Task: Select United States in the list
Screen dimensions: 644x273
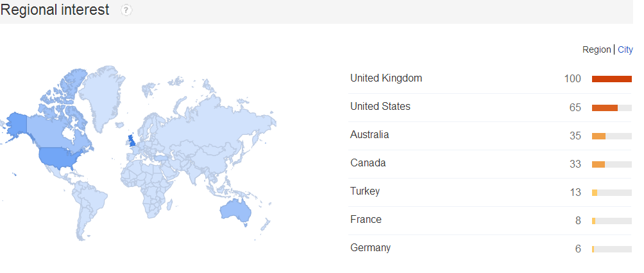Action: 380,107
